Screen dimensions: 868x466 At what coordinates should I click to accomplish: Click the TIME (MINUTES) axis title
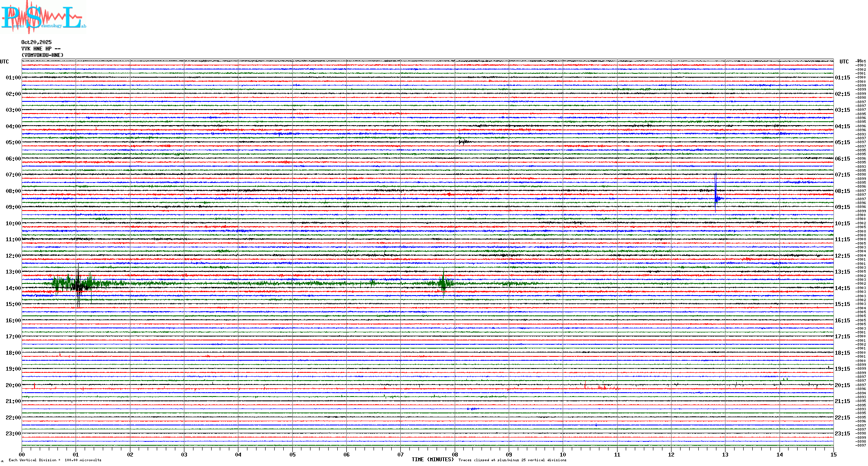432,460
